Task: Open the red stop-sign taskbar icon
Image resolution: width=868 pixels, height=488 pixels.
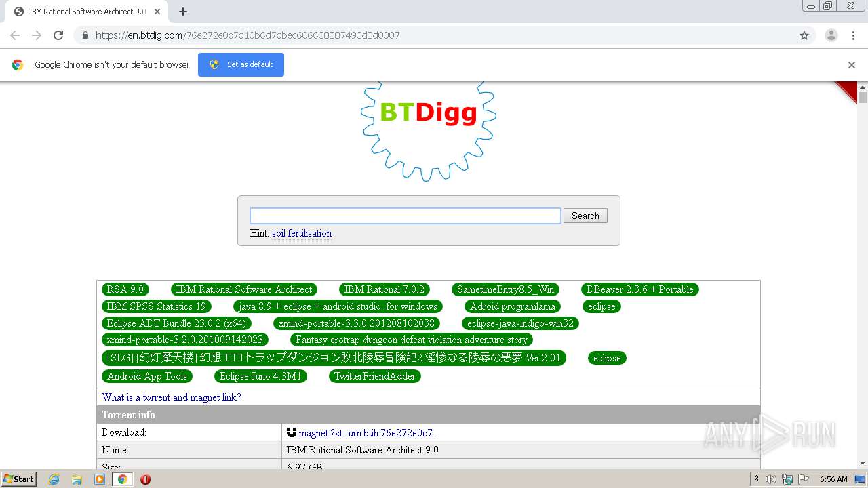Action: pyautogui.click(x=145, y=479)
